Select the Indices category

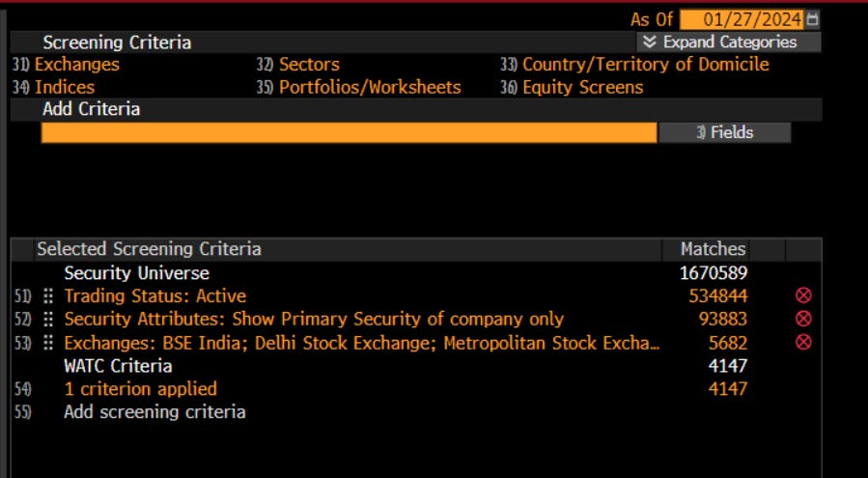(65, 87)
